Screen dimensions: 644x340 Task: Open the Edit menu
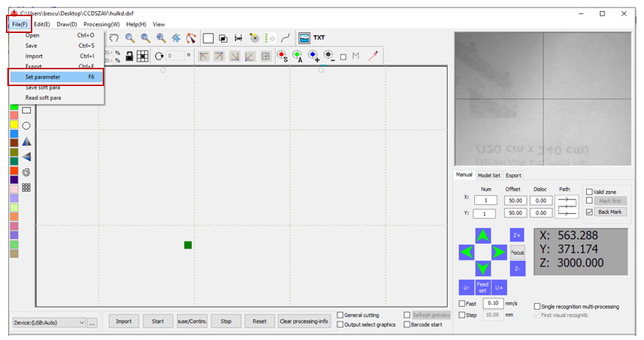(42, 24)
